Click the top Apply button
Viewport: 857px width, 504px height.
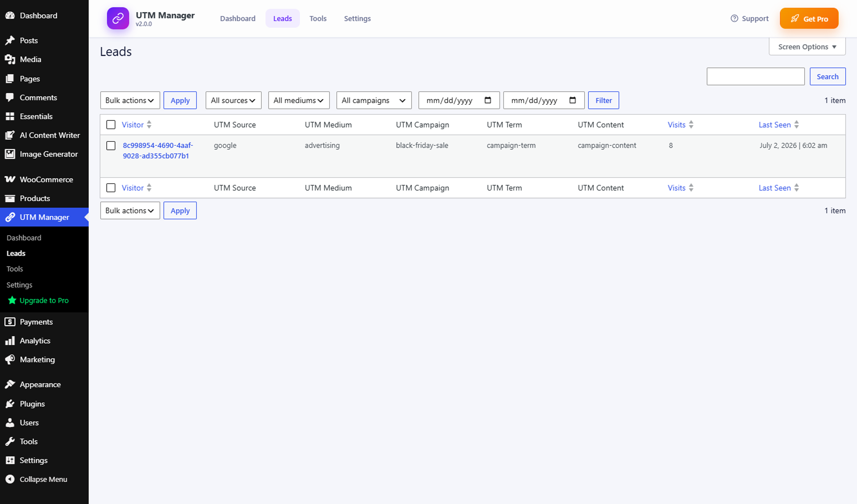click(180, 100)
